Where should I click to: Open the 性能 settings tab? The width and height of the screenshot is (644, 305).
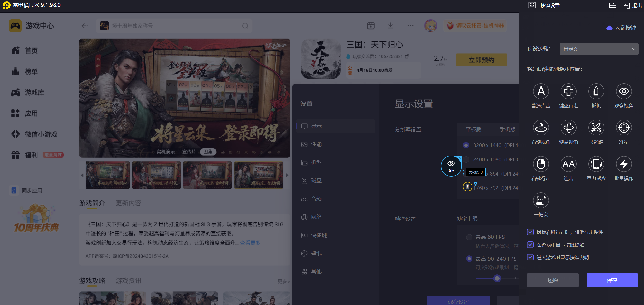click(x=316, y=144)
